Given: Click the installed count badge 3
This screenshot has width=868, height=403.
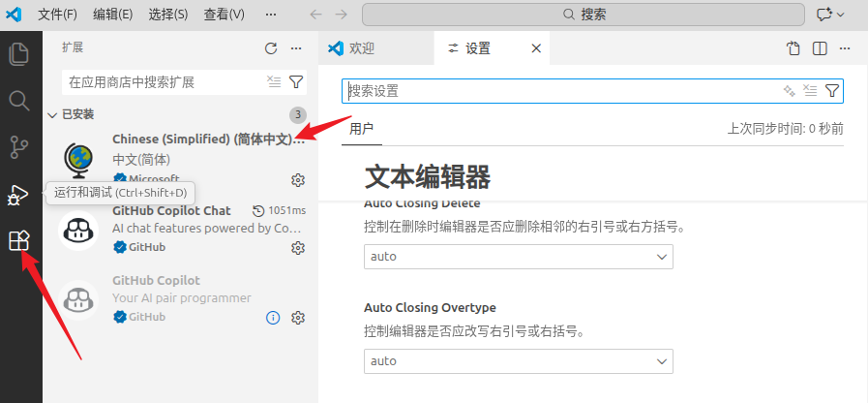Looking at the screenshot, I should (298, 114).
